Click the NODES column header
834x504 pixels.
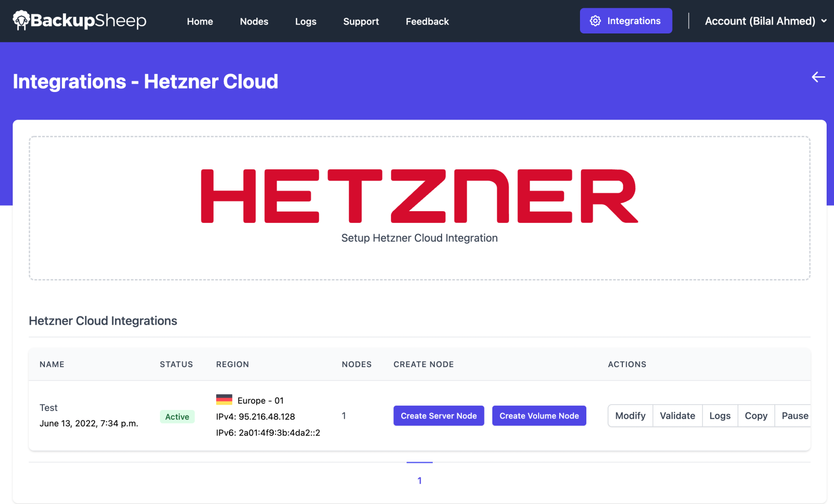[x=357, y=364]
